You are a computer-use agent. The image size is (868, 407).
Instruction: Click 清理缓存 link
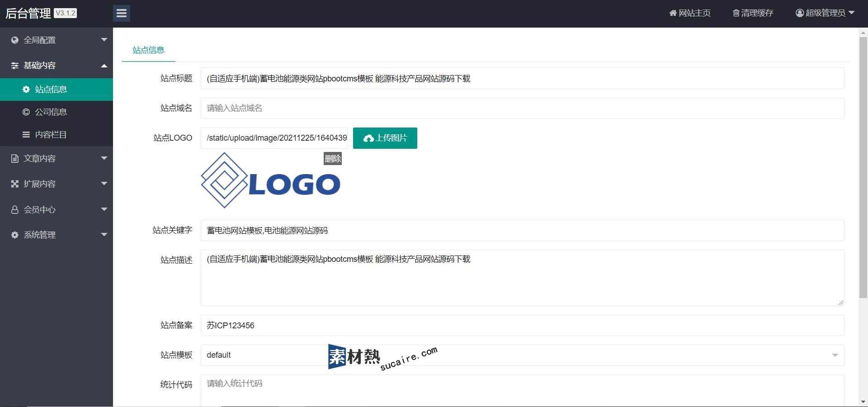pyautogui.click(x=753, y=13)
